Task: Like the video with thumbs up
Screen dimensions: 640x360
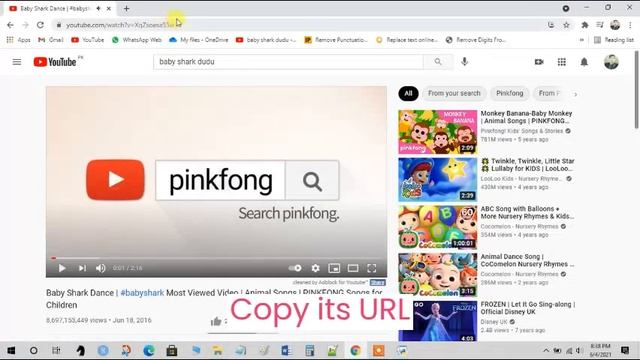Action: (x=216, y=322)
